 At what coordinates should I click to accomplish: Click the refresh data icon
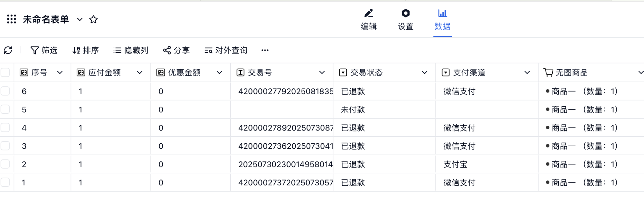[8, 50]
